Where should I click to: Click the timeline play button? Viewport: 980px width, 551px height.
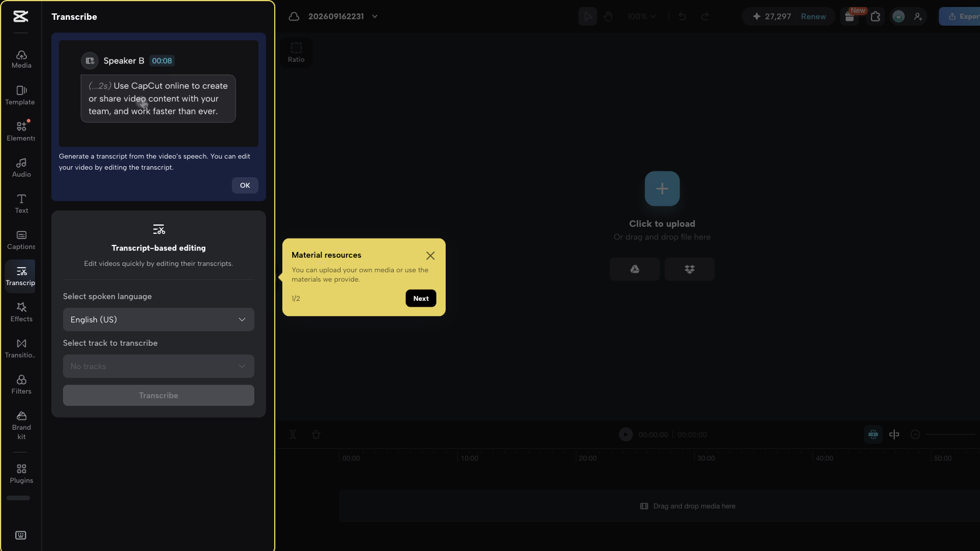[x=625, y=434]
